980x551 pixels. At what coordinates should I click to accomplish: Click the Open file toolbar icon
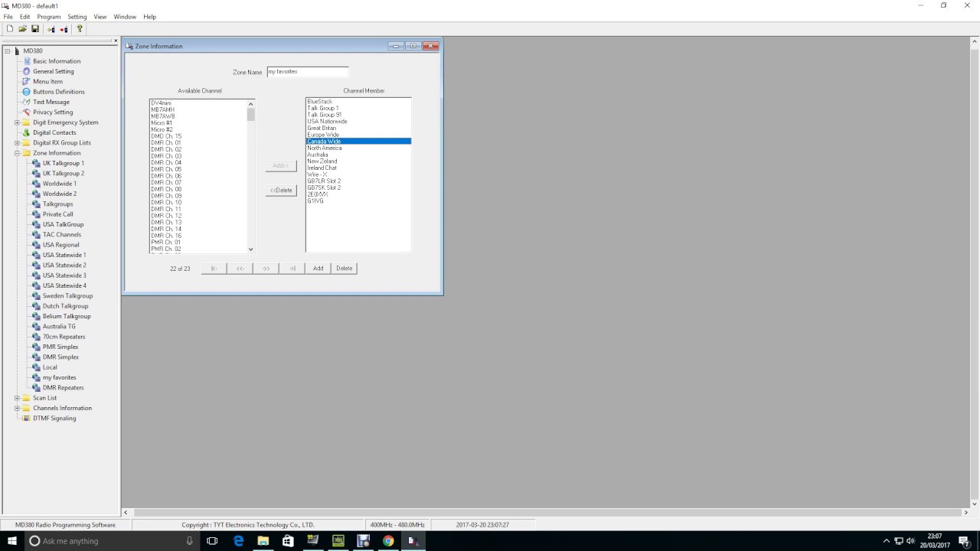coord(22,29)
